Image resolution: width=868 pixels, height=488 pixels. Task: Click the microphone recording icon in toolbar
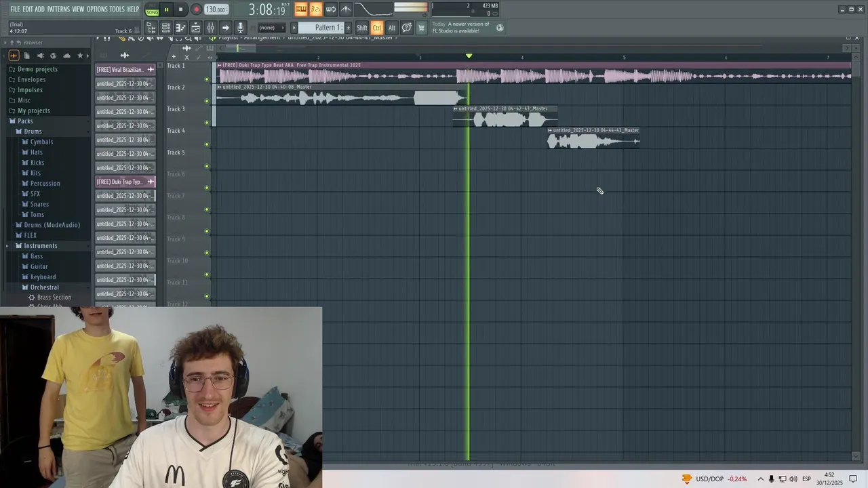(x=240, y=28)
